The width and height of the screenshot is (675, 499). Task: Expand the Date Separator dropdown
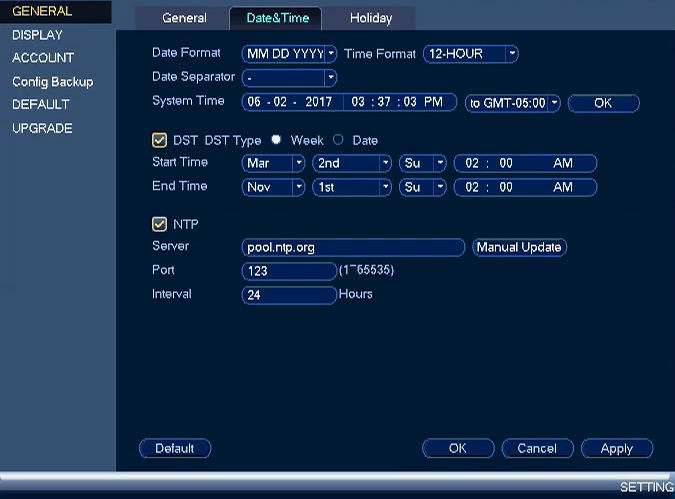pos(289,78)
